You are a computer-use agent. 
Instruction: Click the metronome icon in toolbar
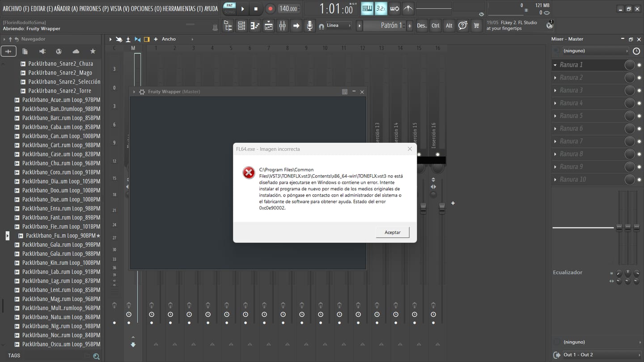(408, 8)
